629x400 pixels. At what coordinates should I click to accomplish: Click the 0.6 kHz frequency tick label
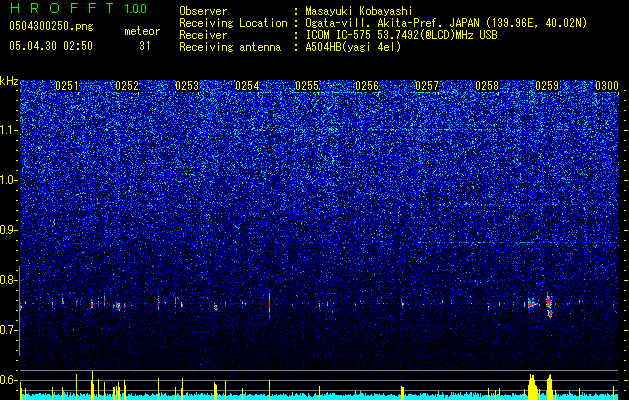pyautogui.click(x=8, y=380)
